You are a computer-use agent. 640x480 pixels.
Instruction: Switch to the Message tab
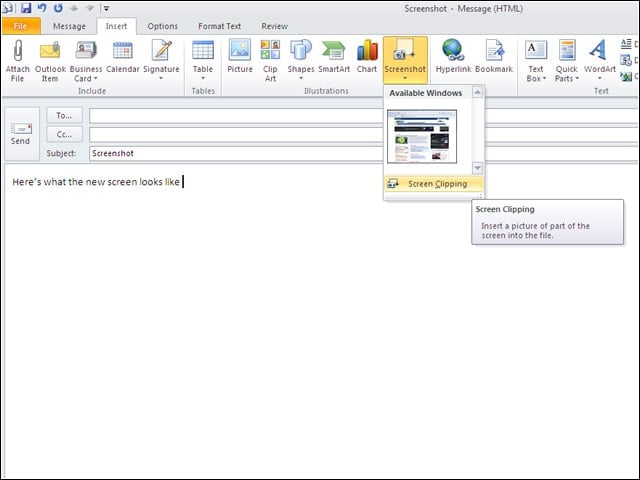(x=69, y=26)
